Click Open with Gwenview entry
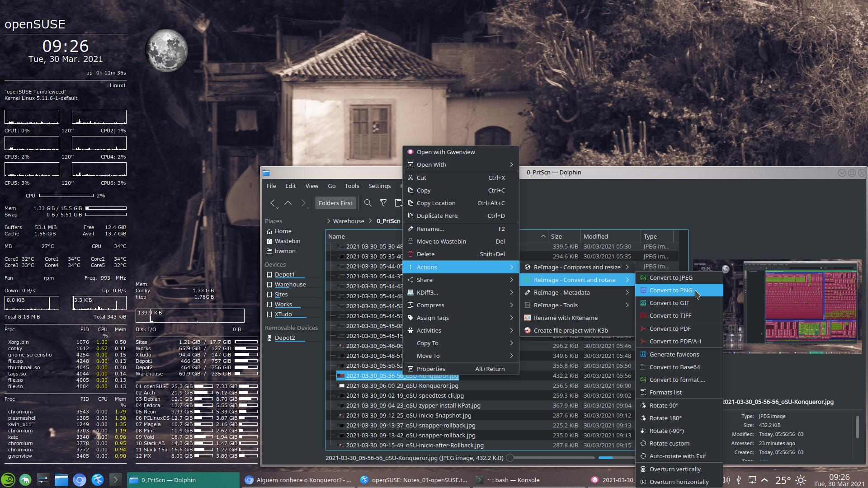868x488 pixels. tap(461, 152)
